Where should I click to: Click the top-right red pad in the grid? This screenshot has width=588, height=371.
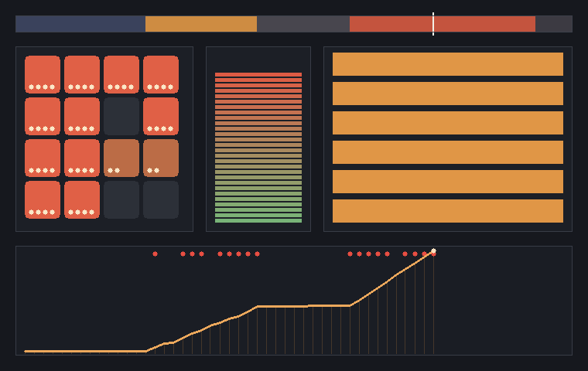point(161,74)
